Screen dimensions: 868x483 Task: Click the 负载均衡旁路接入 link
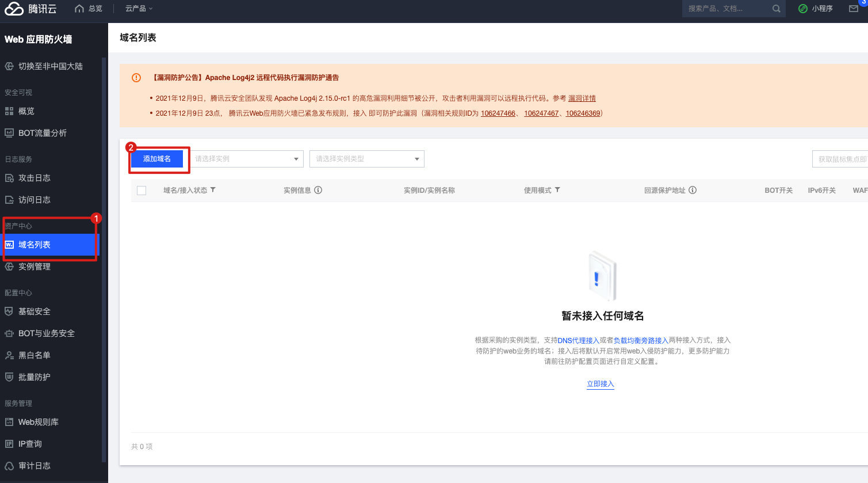[641, 340]
